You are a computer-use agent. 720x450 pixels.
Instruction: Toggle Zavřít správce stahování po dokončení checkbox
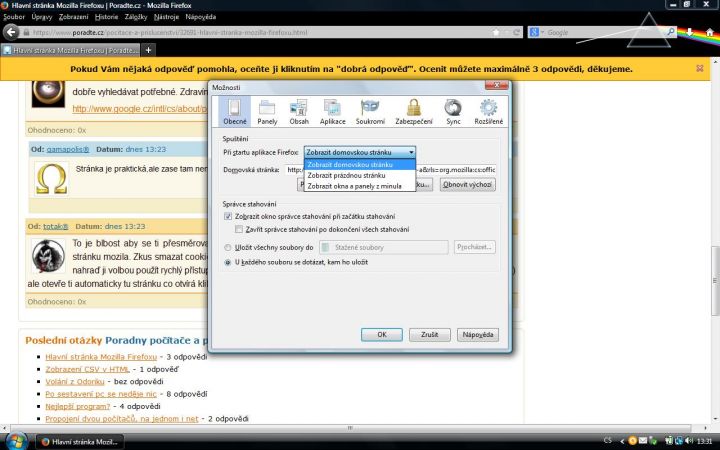coord(239,229)
